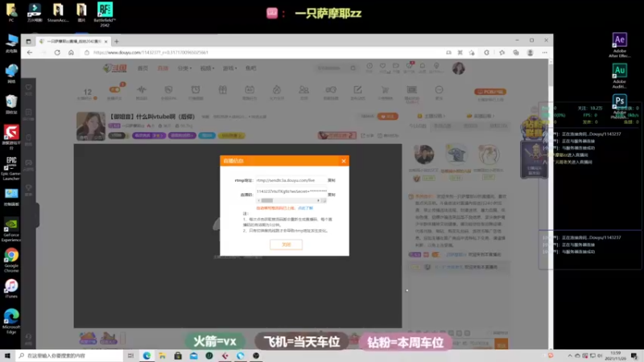644x362 pixels.
Task: Open Google Chrome desktop shortcut
Action: [11, 260]
